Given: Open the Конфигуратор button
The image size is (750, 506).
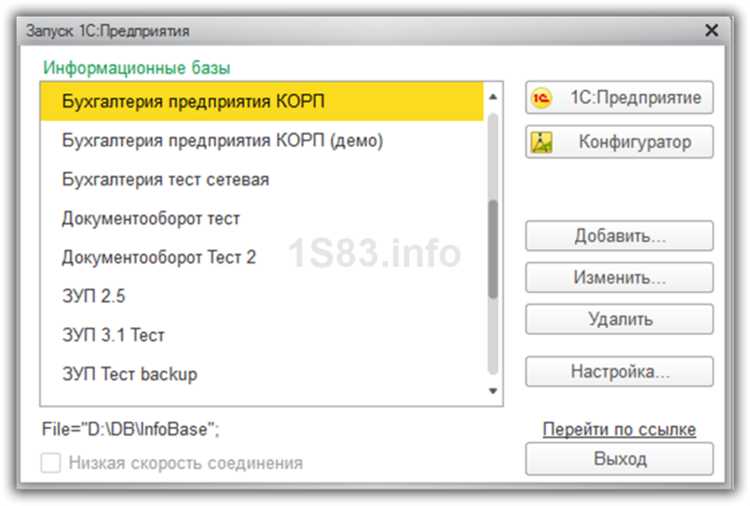Looking at the screenshot, I should point(619,142).
